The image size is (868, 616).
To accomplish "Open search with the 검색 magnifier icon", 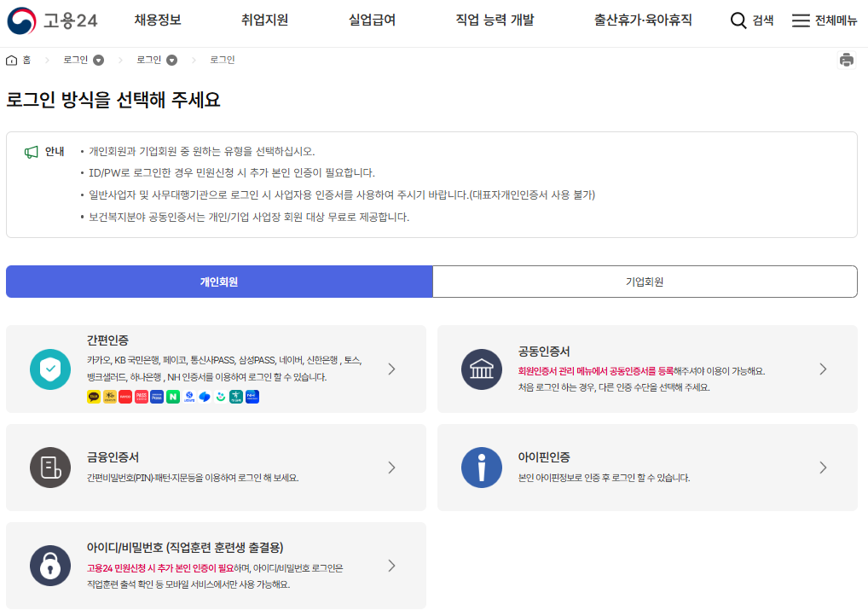I will pyautogui.click(x=737, y=20).
